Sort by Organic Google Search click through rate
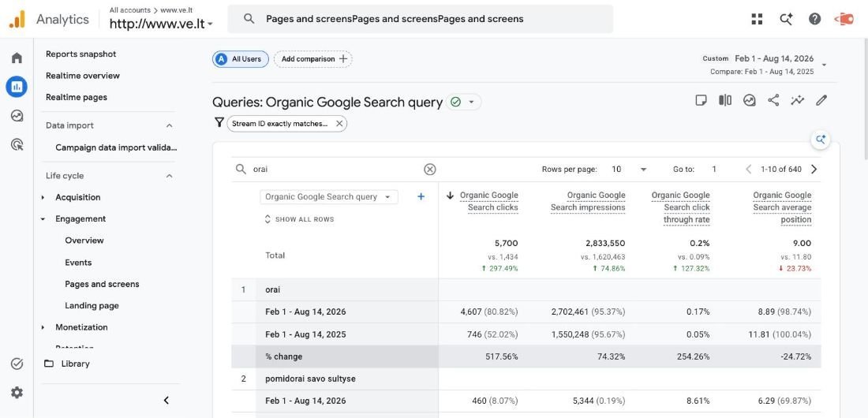The width and height of the screenshot is (868, 418). [680, 207]
